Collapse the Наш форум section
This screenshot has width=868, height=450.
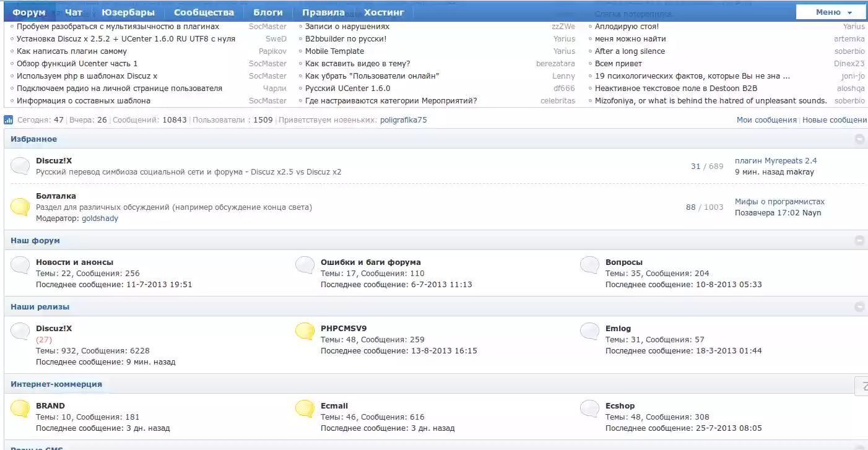[859, 240]
